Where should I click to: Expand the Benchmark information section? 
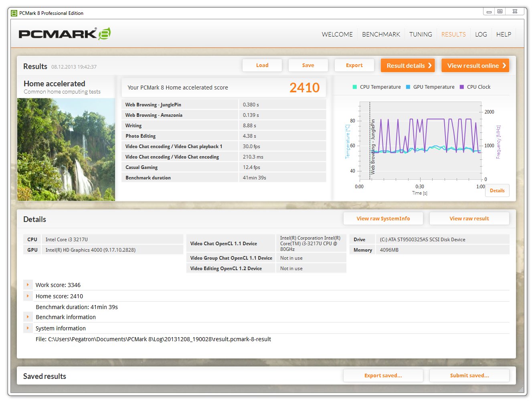coord(28,317)
